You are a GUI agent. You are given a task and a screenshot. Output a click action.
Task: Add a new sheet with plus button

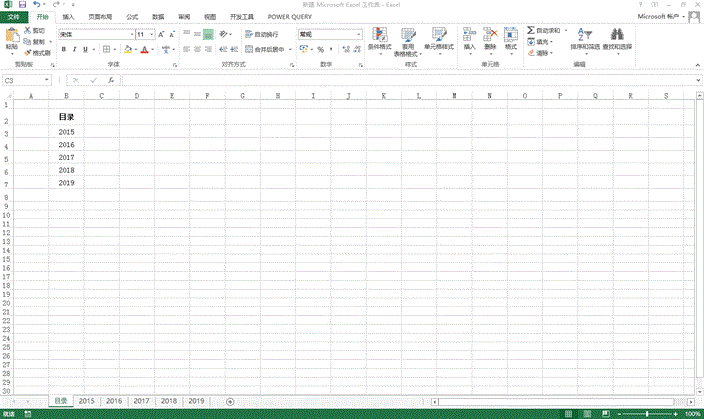click(x=230, y=400)
